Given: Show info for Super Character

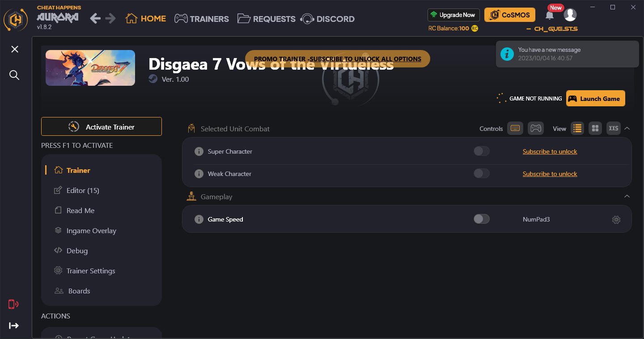Looking at the screenshot, I should click(x=199, y=152).
